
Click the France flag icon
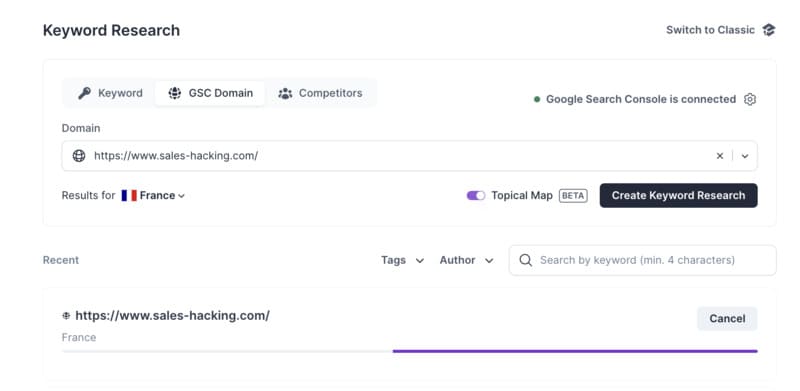click(129, 196)
